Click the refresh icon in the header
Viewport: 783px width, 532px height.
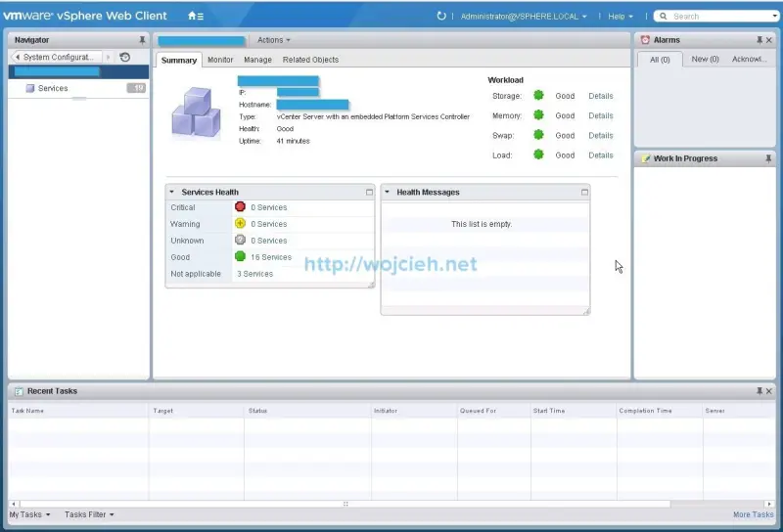point(441,16)
